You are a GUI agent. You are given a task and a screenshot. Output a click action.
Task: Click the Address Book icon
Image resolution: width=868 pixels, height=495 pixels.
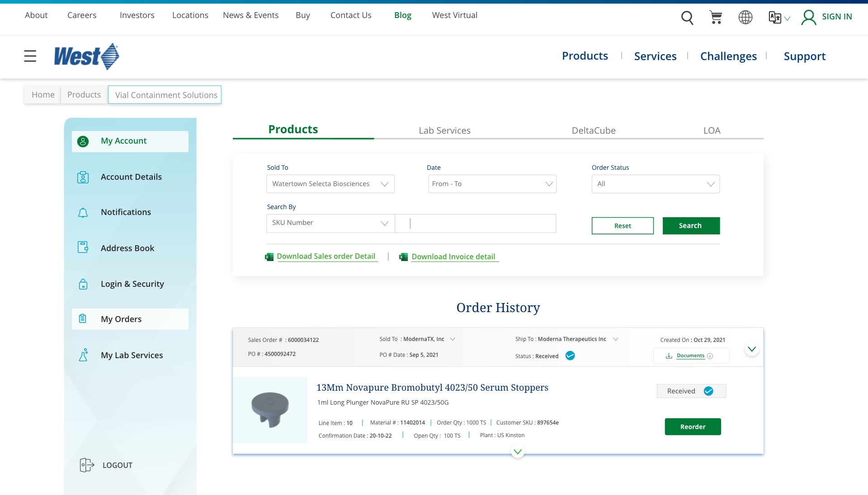coord(83,247)
